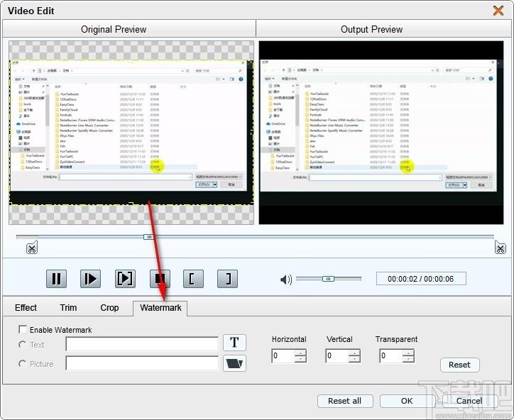This screenshot has height=420, width=514.
Task: Browse for a watermark picture file
Action: click(x=234, y=363)
